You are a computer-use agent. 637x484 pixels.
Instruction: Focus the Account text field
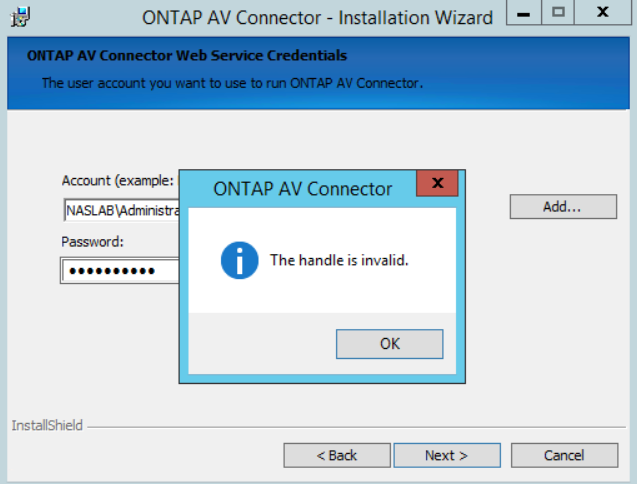click(x=120, y=211)
